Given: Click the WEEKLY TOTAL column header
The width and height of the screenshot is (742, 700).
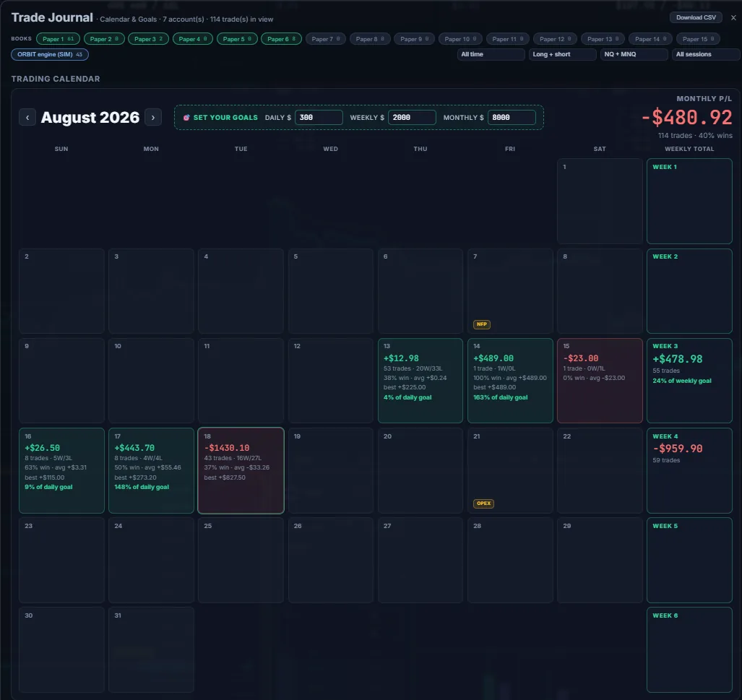Looking at the screenshot, I should click(x=689, y=149).
